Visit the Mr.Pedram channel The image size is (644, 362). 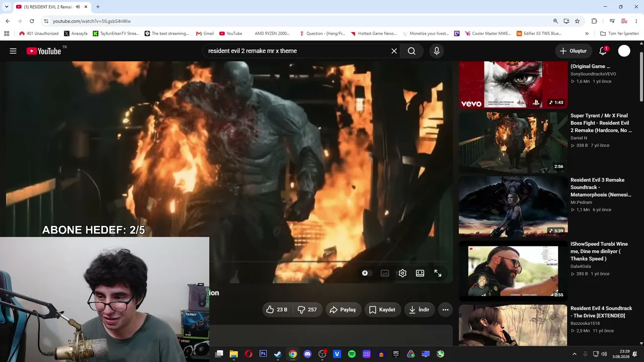click(x=581, y=202)
